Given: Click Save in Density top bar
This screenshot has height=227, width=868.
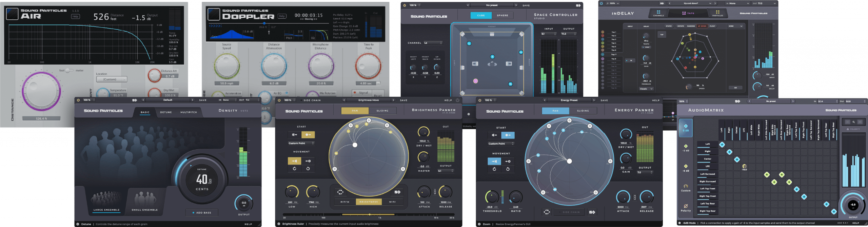Looking at the screenshot, I should tap(203, 100).
